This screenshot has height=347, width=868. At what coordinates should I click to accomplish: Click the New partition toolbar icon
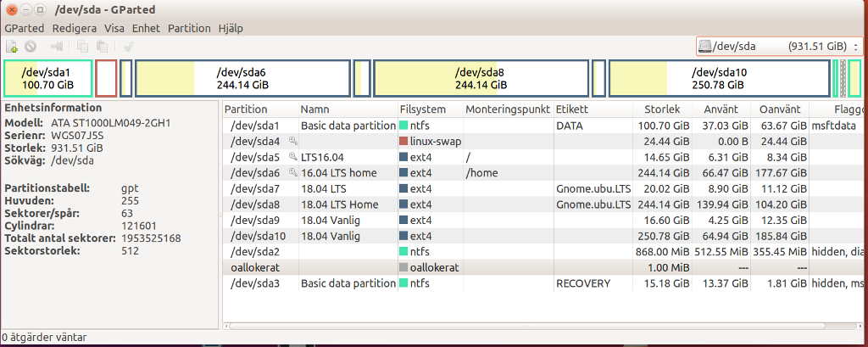(11, 47)
